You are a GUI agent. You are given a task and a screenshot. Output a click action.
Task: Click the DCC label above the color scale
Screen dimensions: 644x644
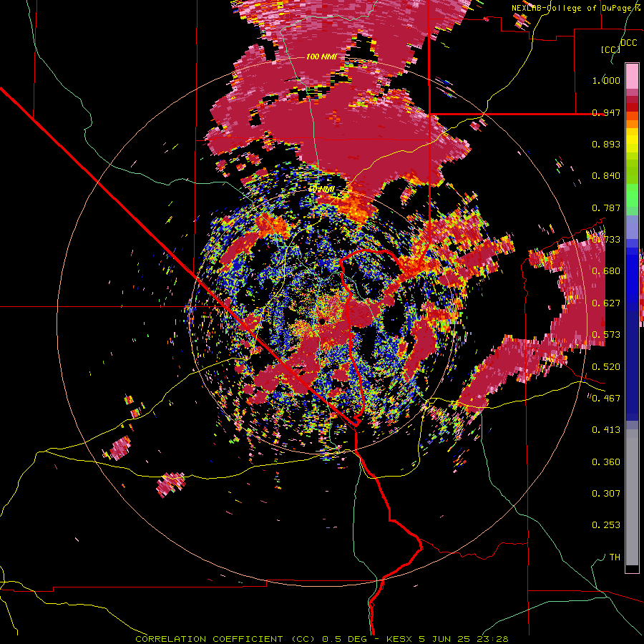[628, 43]
